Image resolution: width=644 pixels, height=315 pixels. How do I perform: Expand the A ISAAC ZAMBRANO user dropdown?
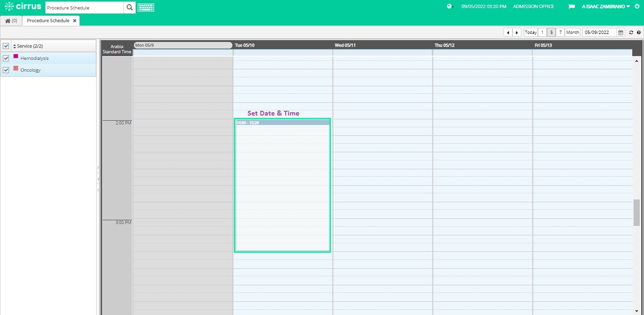(606, 7)
